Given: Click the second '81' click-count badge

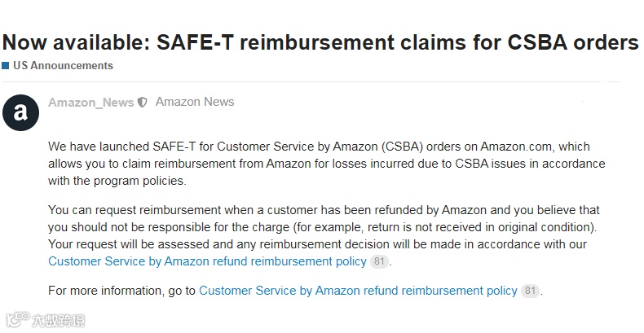Looking at the screenshot, I should [x=530, y=291].
